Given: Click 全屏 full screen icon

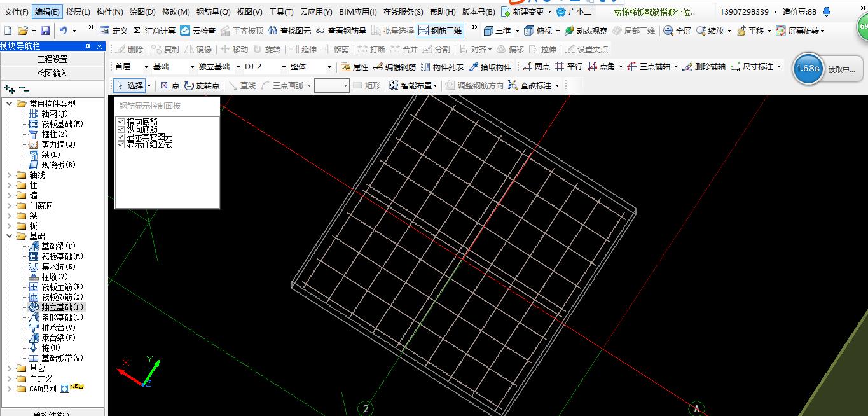Looking at the screenshot, I should point(677,31).
